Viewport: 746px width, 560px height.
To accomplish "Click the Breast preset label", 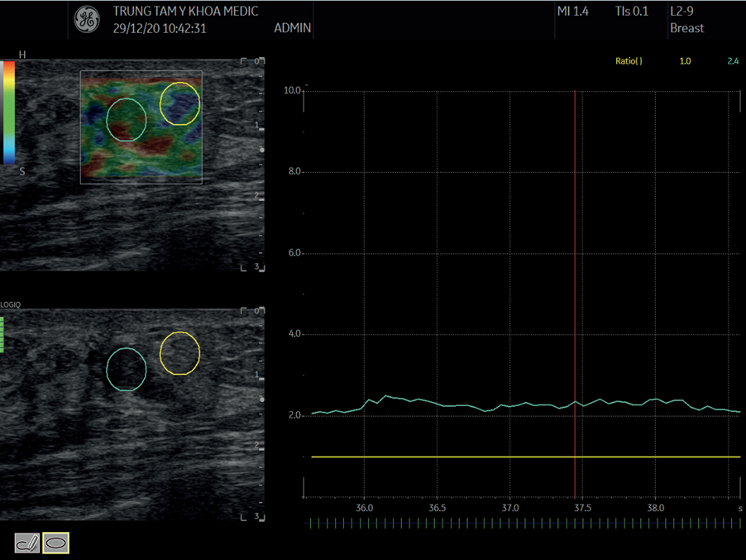I will pos(686,28).
